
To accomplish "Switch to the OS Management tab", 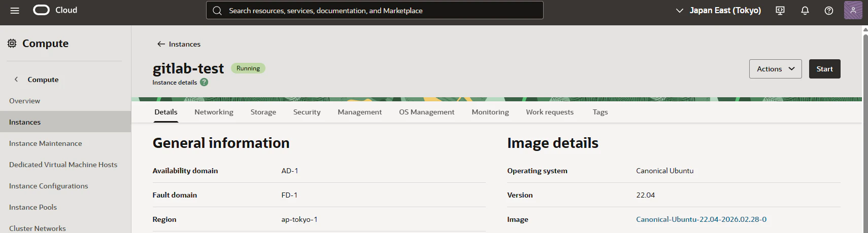I will [426, 112].
